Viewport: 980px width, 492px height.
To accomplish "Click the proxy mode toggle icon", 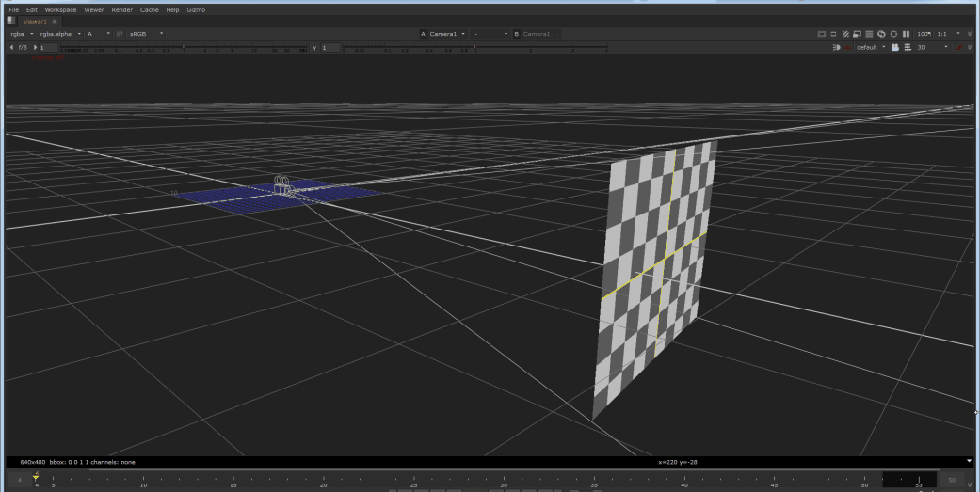I will pos(858,34).
